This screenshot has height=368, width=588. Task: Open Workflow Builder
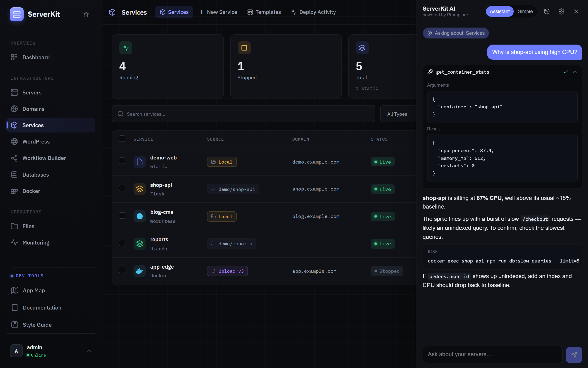pos(51,158)
